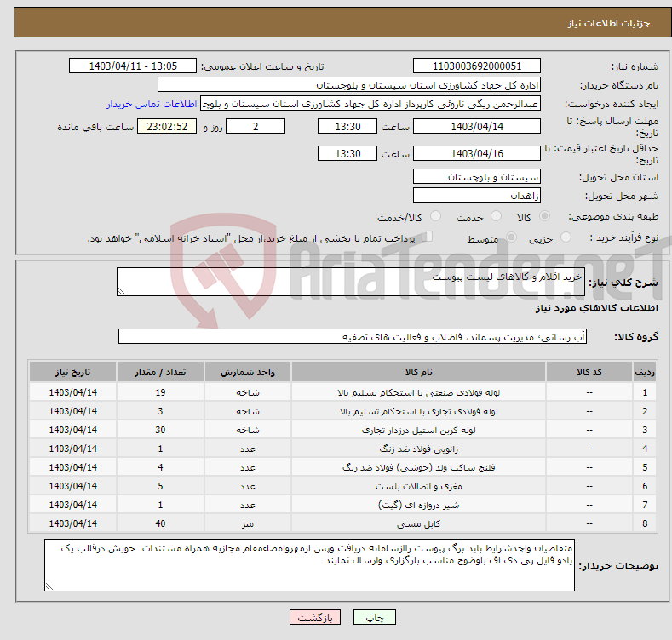Click the remaining days field showing 2
672x640 pixels.
pos(256,126)
